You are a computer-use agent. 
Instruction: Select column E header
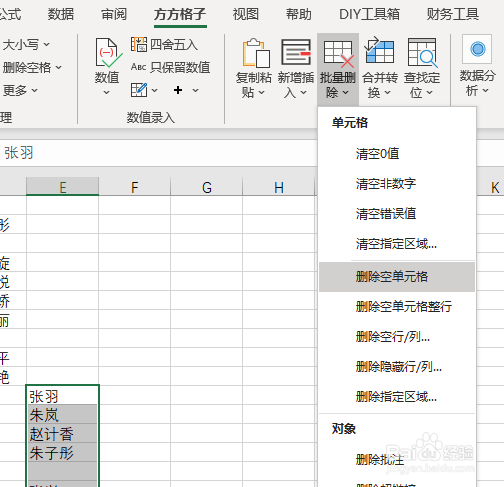tap(62, 187)
